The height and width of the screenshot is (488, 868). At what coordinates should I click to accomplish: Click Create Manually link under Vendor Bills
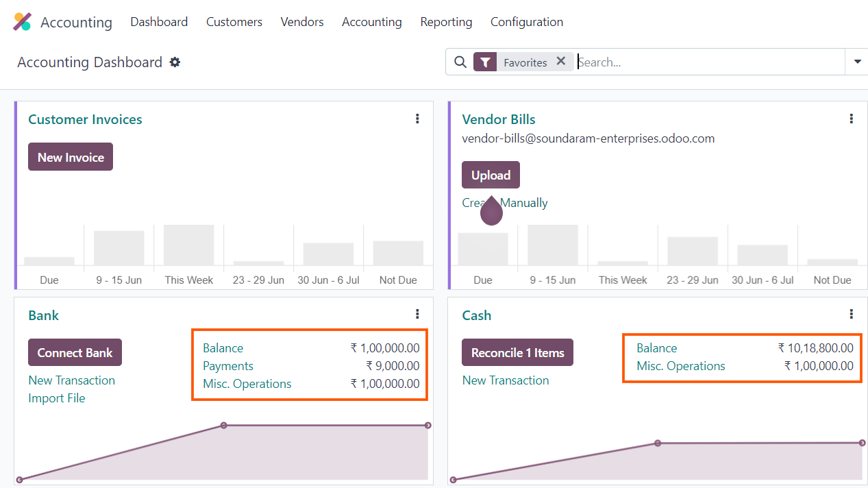(x=505, y=203)
